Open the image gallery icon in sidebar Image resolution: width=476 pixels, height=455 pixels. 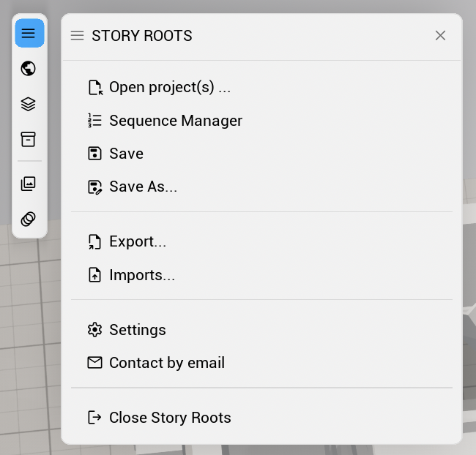[29, 184]
